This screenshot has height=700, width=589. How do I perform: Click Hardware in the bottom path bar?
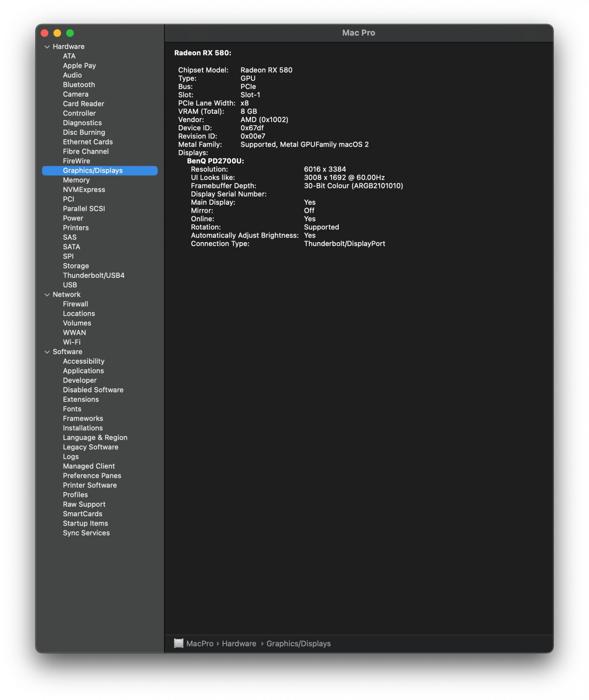[239, 644]
